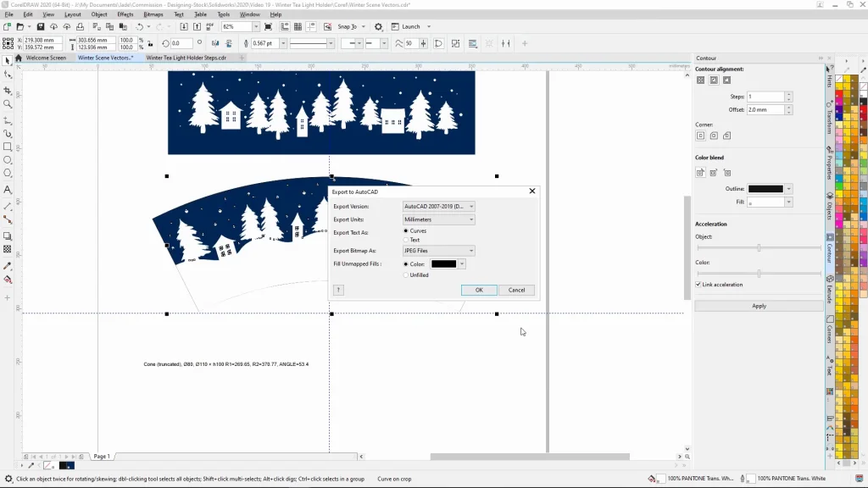The image size is (868, 488).
Task: Activate the Zoom tool
Action: point(8,105)
